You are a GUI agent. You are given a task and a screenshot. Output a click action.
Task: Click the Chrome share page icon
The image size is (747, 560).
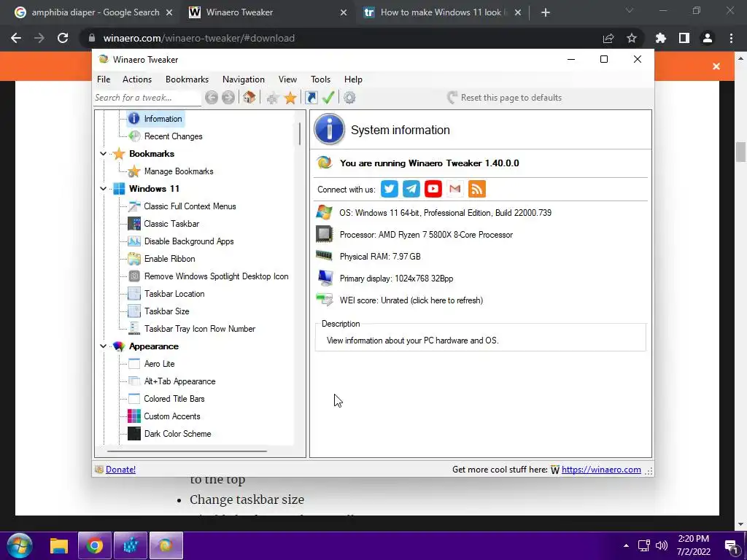(x=608, y=38)
